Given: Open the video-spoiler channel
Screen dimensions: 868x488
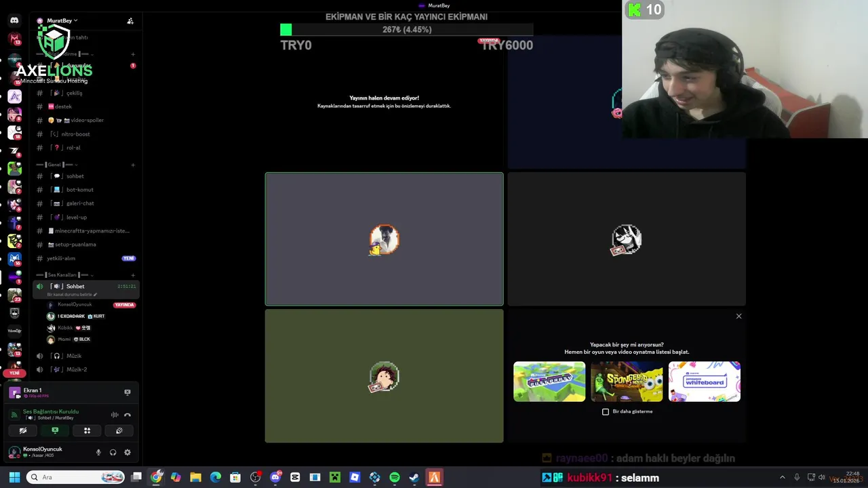Looking at the screenshot, I should point(87,120).
